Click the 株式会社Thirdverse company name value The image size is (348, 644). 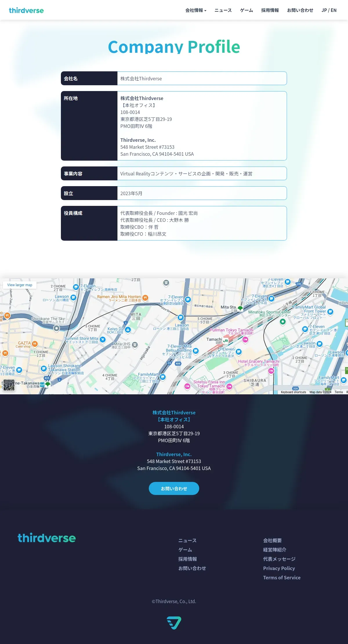[141, 79]
